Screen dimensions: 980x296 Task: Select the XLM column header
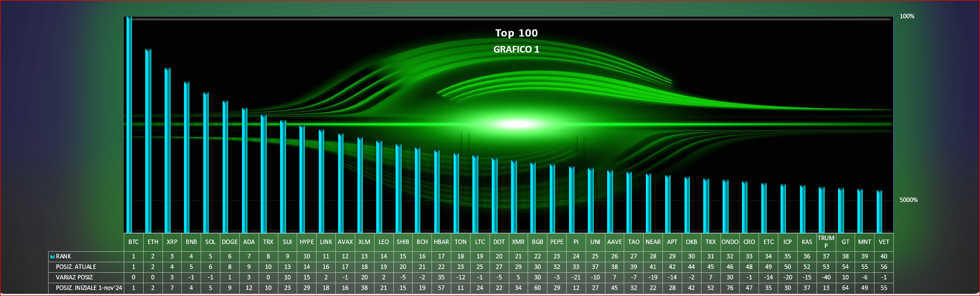pyautogui.click(x=365, y=242)
